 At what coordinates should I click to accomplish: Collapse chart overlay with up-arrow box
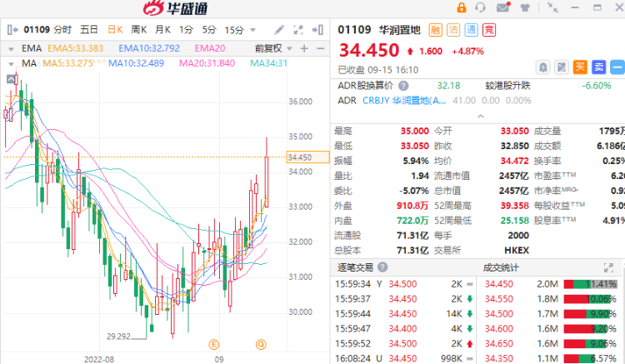pos(11,79)
